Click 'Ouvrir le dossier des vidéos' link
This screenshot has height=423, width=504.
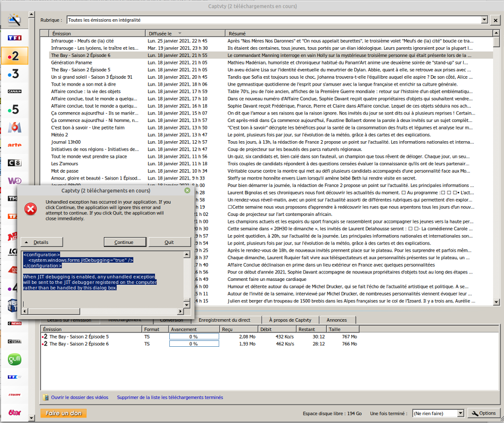tap(79, 397)
